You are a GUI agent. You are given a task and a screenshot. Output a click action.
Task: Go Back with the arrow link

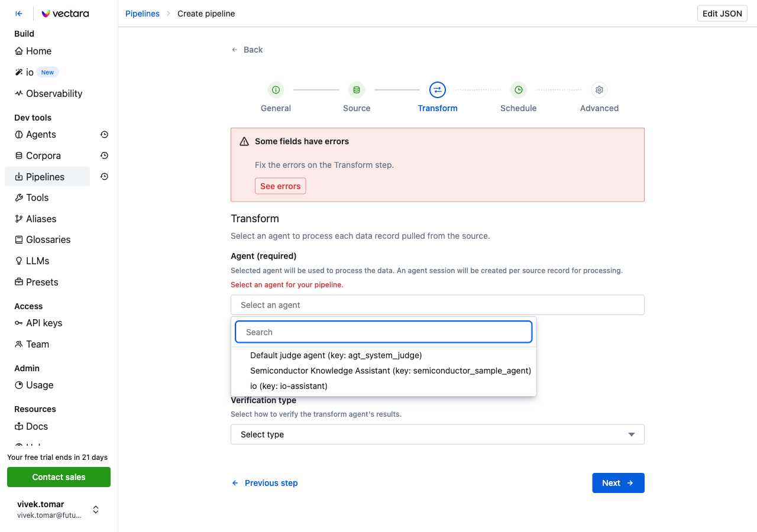pos(247,50)
